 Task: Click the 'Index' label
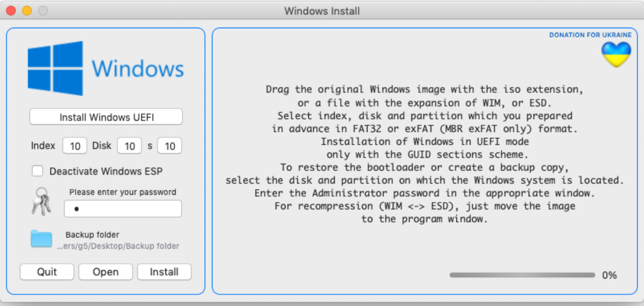43,146
